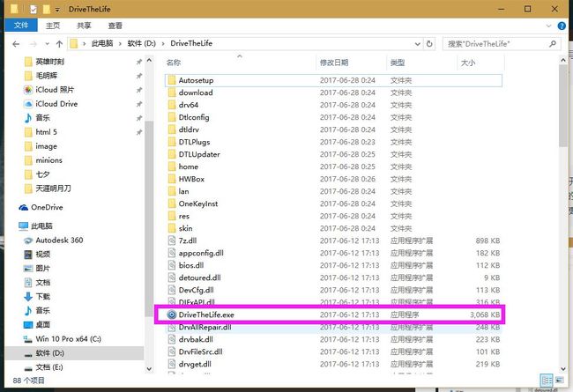This screenshot has height=392, width=573.
Task: Open the 图片 library icon
Action: pos(28,269)
